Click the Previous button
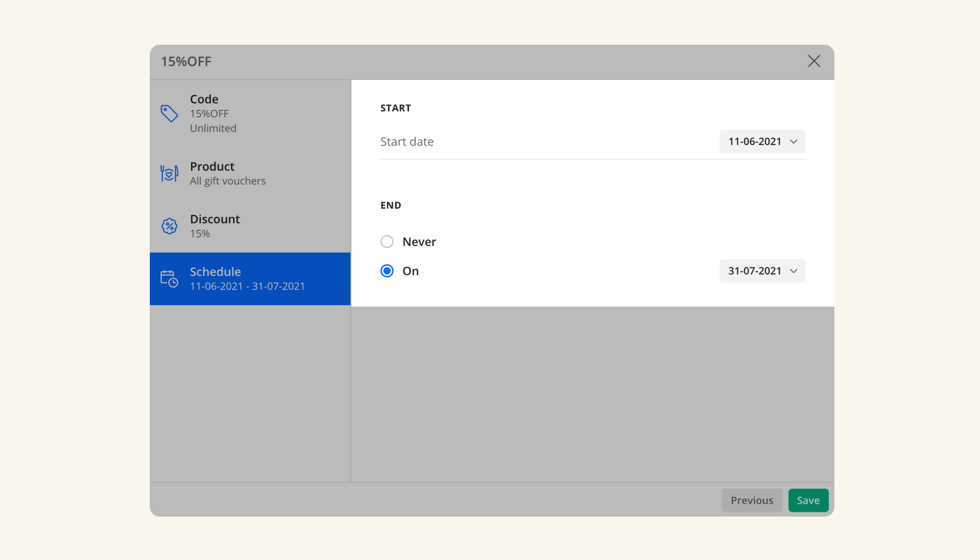 point(752,500)
